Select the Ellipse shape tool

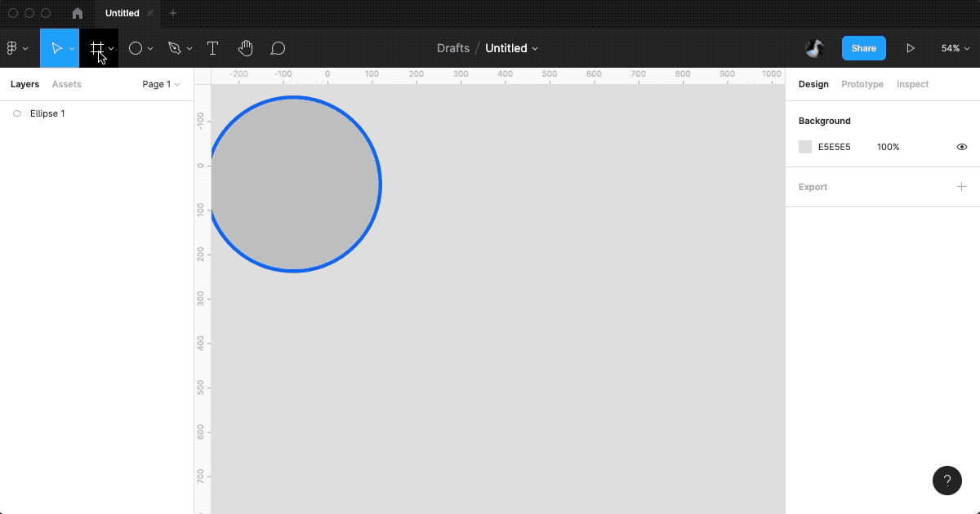(x=136, y=48)
